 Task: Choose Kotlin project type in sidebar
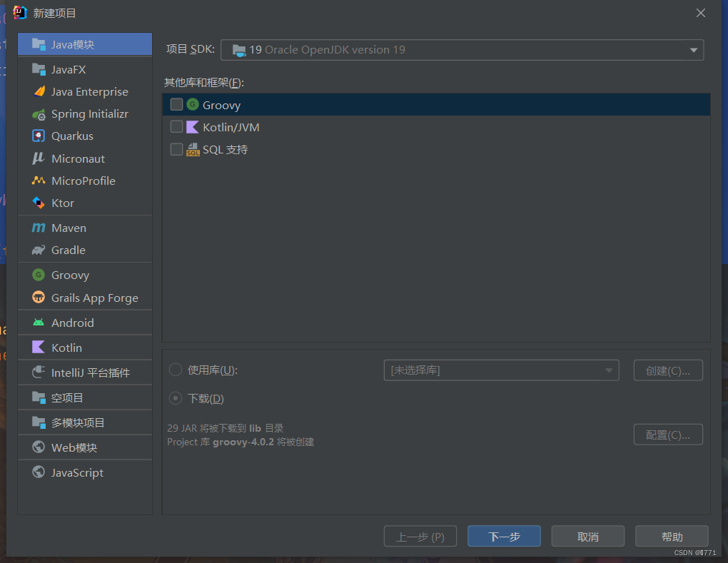(x=85, y=348)
